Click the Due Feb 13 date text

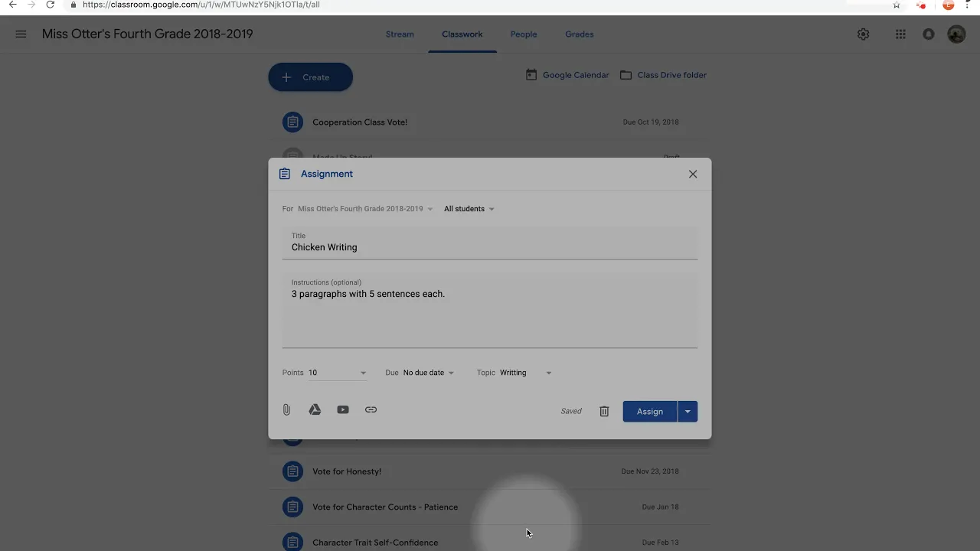point(660,543)
